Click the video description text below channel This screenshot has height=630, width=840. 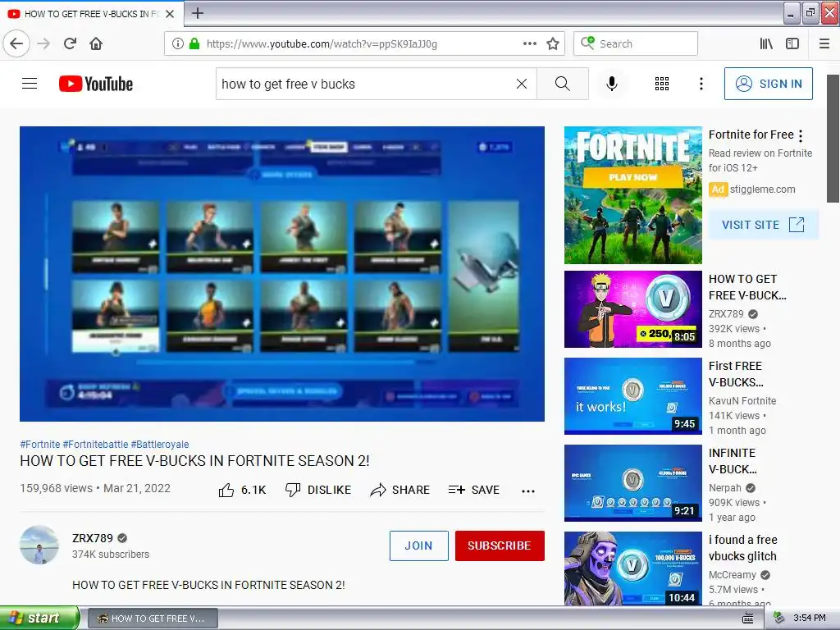(208, 585)
